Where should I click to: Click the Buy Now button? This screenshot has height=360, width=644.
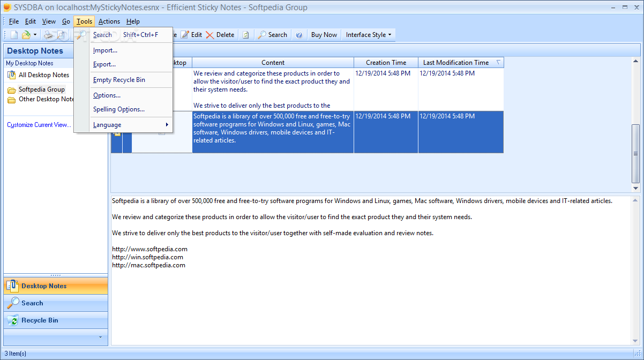(324, 35)
